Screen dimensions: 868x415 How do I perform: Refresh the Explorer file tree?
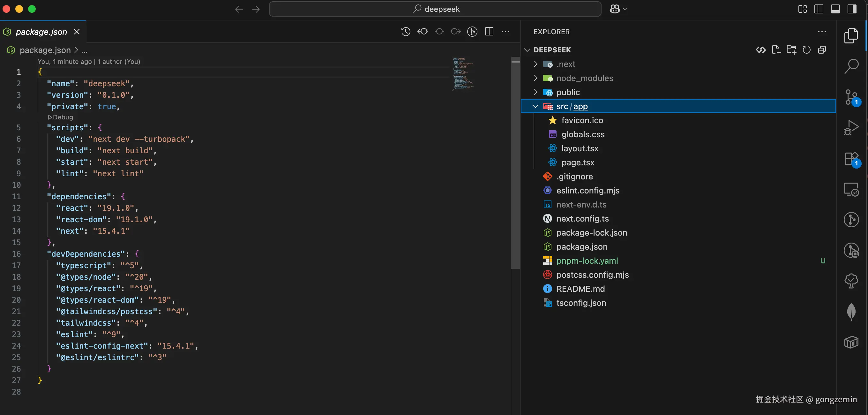tap(806, 50)
